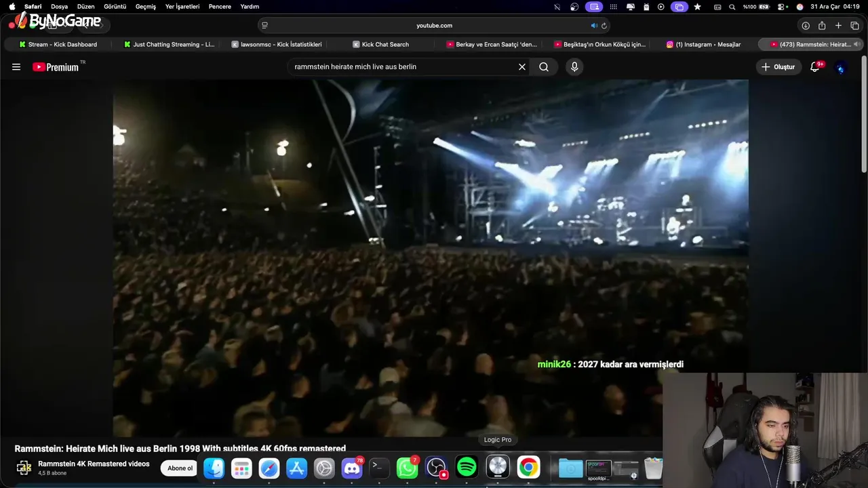
Task: Open Logic Pro from the Dock
Action: coord(498,468)
